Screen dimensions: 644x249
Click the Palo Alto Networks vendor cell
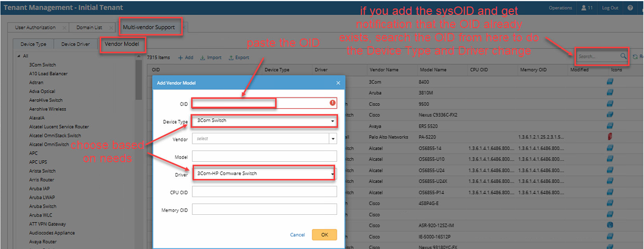click(x=389, y=137)
